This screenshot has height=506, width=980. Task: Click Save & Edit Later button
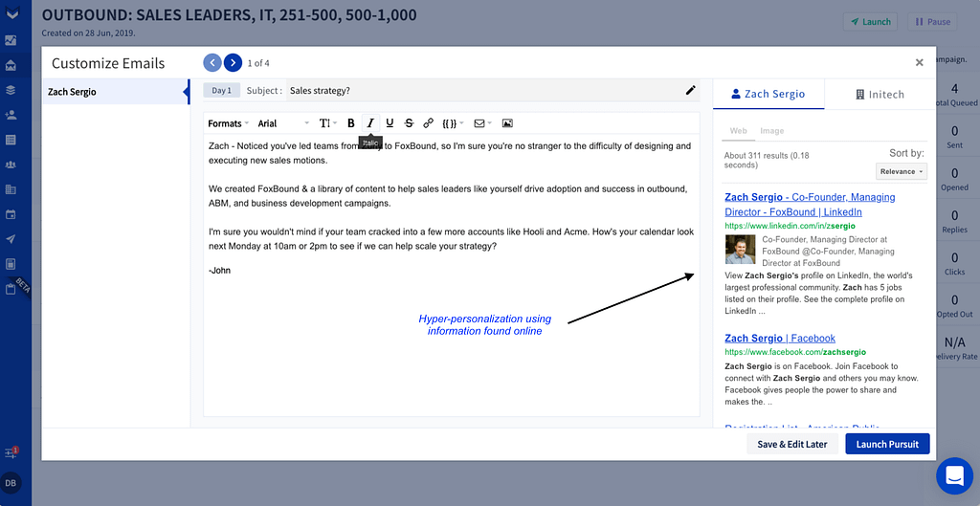click(791, 444)
